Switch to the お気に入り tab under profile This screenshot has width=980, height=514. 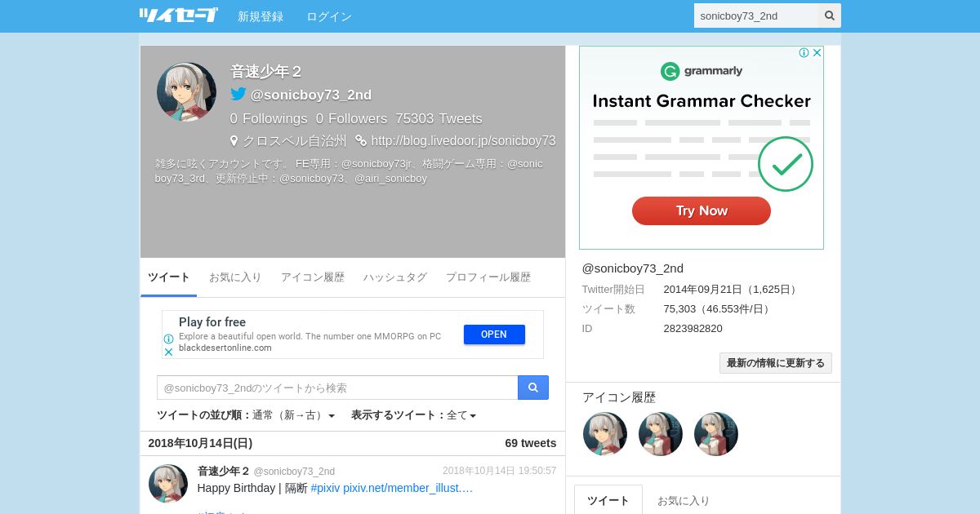click(235, 277)
